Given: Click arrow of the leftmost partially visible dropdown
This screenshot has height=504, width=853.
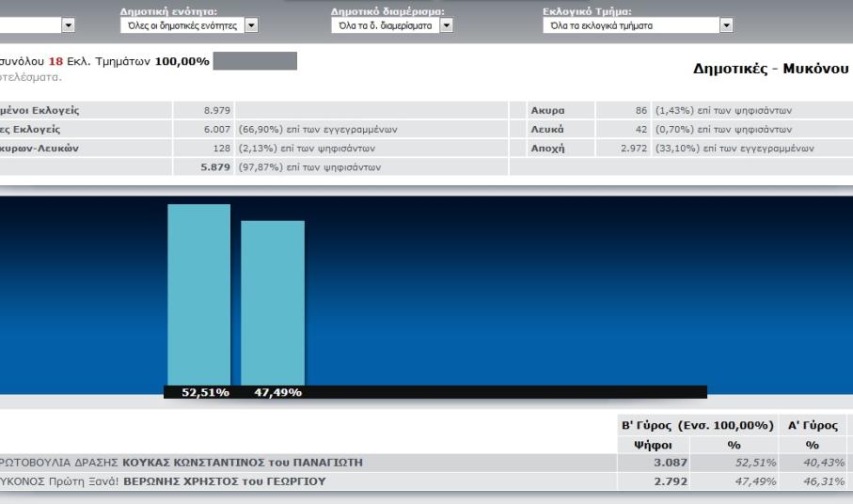Looking at the screenshot, I should point(69,26).
